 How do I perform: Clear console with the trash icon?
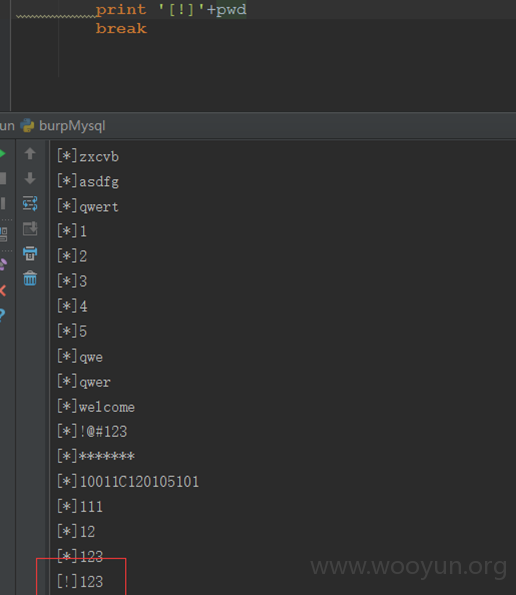[x=30, y=279]
